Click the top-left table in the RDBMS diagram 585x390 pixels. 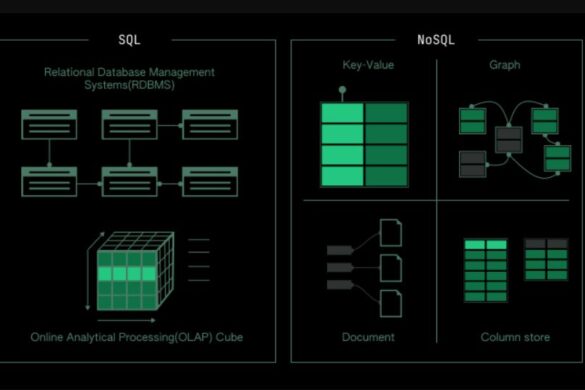pos(49,125)
